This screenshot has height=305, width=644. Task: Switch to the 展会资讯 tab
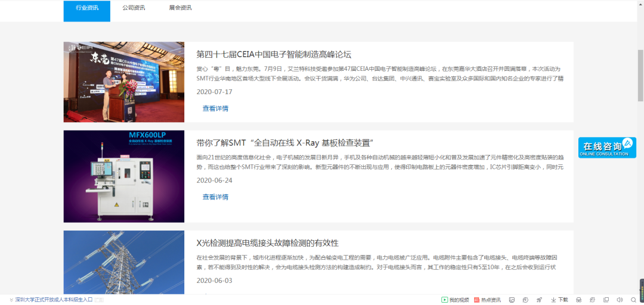click(180, 8)
